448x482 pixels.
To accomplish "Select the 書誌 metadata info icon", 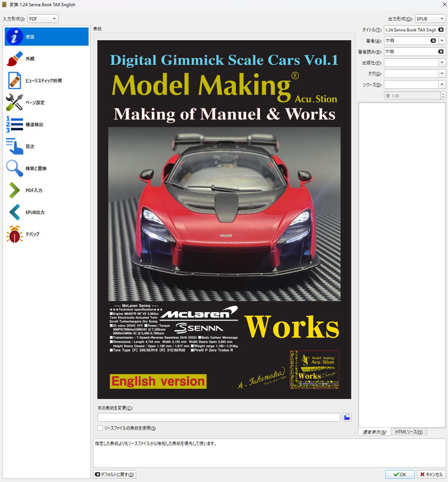I will pos(14,37).
